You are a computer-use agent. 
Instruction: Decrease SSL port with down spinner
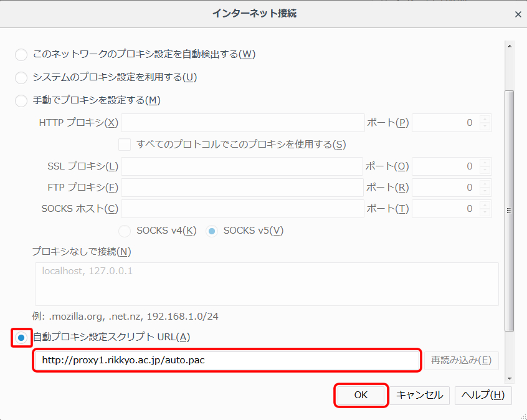point(485,170)
